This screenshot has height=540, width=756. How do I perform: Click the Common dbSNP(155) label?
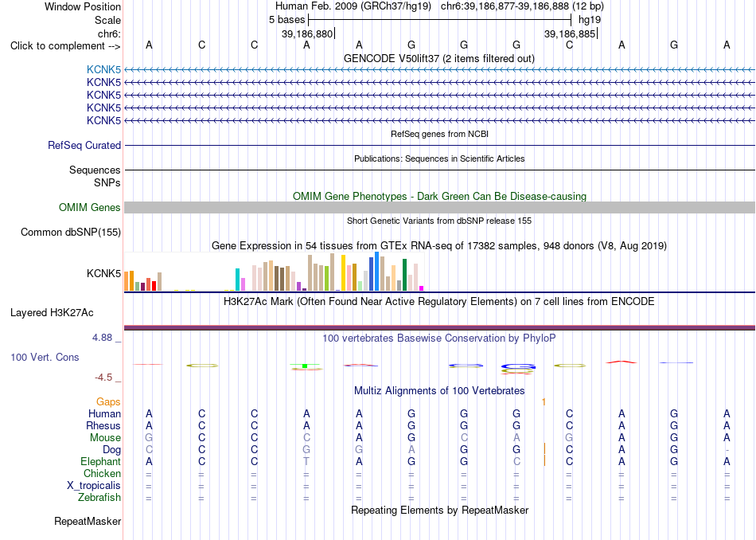(71, 232)
